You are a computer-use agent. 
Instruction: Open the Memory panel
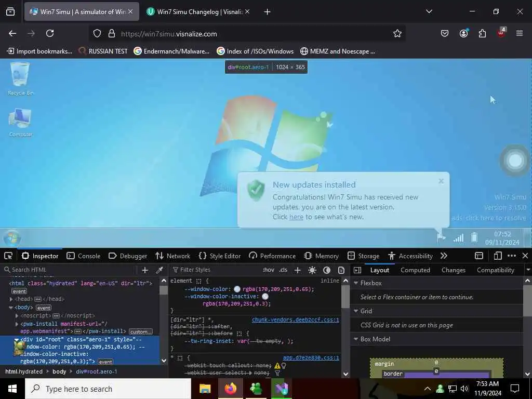pyautogui.click(x=322, y=256)
